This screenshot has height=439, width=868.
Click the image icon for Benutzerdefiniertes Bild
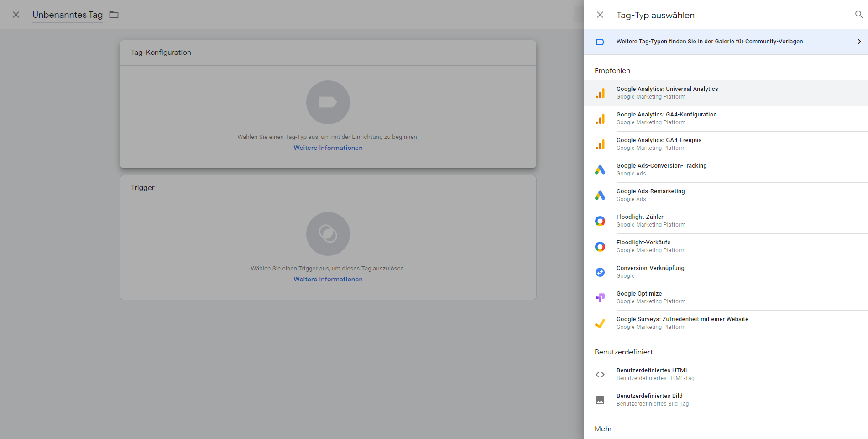click(x=600, y=400)
